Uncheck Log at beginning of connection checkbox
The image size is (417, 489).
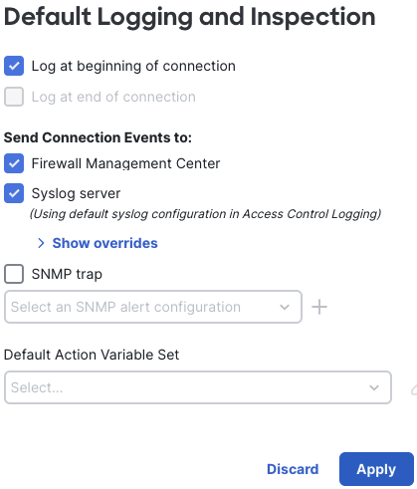click(x=14, y=66)
